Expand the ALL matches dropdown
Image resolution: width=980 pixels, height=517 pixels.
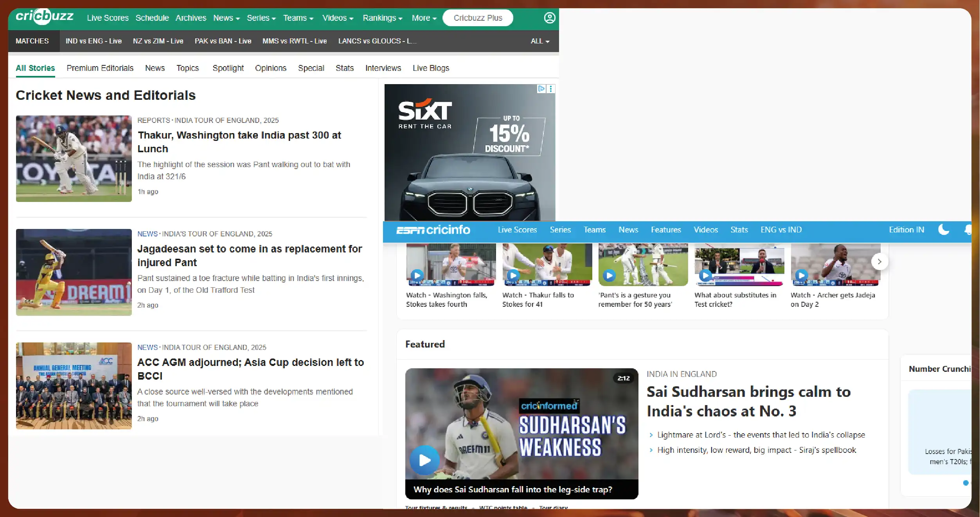pyautogui.click(x=540, y=41)
